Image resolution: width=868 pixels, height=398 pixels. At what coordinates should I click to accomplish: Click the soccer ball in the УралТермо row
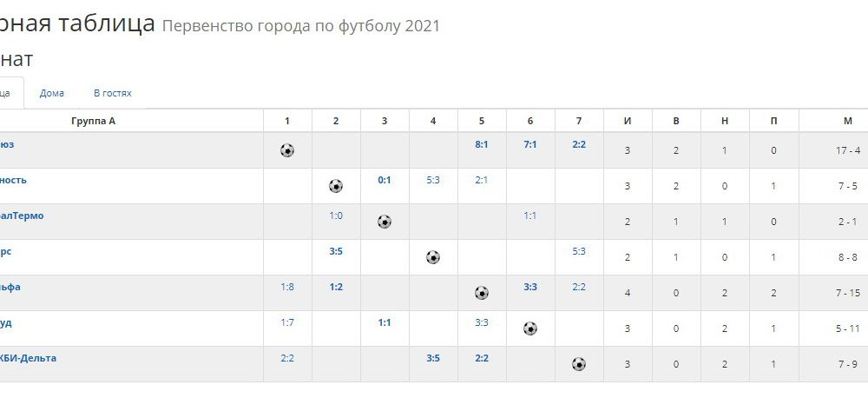[385, 222]
